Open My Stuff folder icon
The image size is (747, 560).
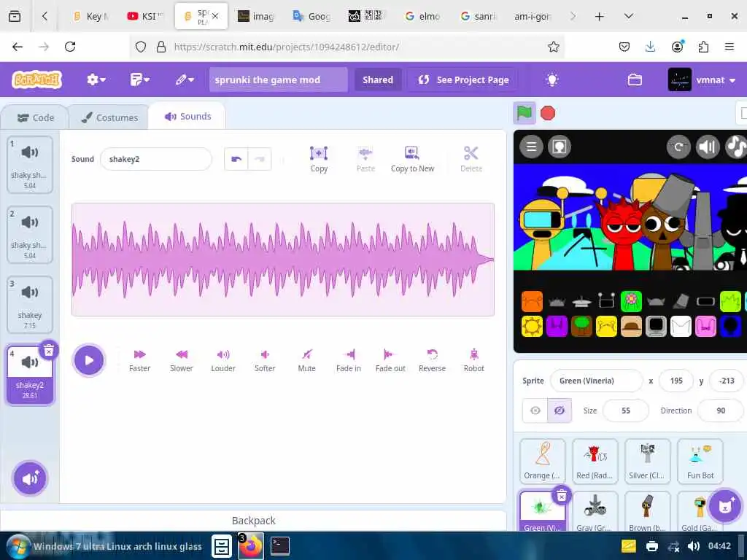(635, 79)
